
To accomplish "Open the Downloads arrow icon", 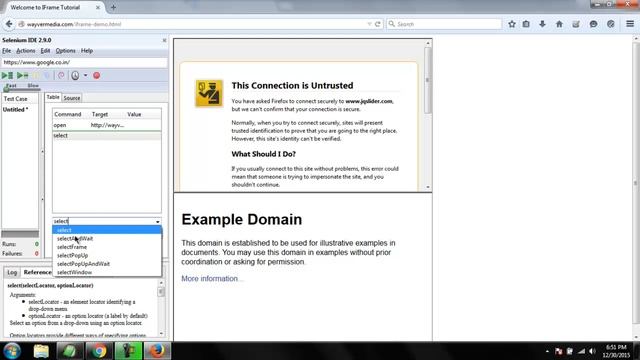I will pyautogui.click(x=542, y=24).
